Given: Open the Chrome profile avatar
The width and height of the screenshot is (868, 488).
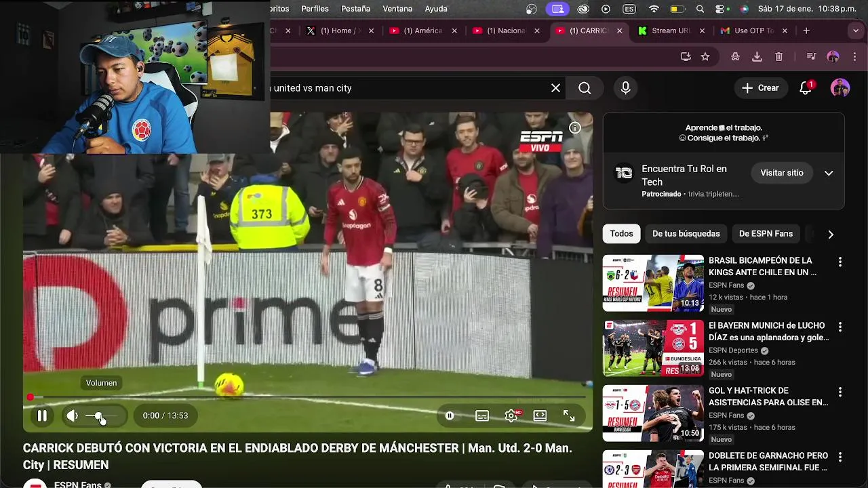Looking at the screenshot, I should 833,57.
